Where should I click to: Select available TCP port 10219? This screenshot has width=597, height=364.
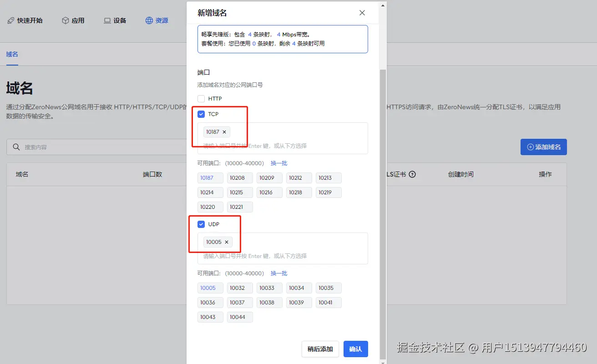[329, 192]
